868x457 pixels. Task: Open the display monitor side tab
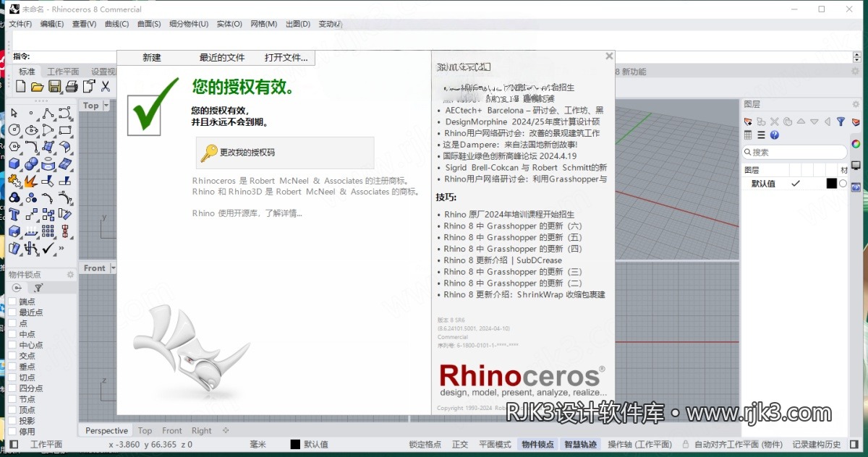856,166
